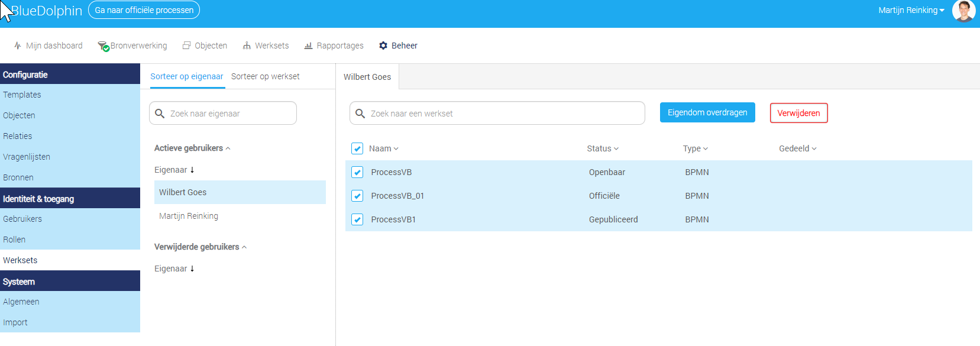The width and height of the screenshot is (980, 346).
Task: Open Objecten in the Configuratie sidebar
Action: pyautogui.click(x=70, y=115)
